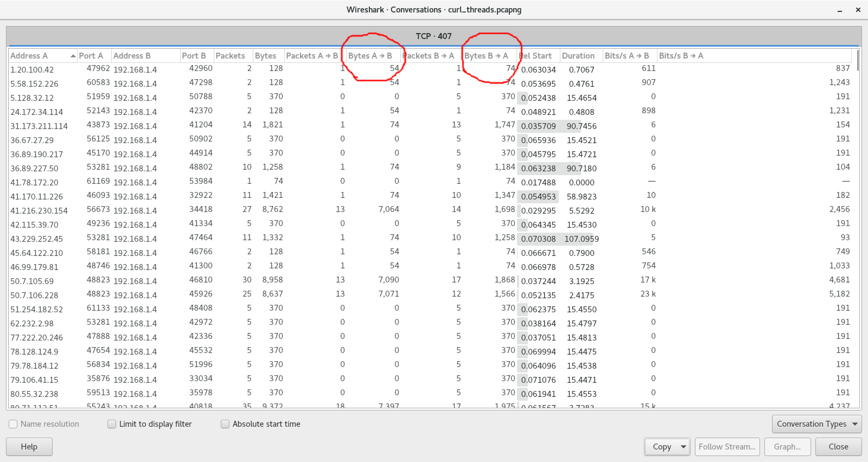This screenshot has width=868, height=462.
Task: Toggle Limit to display filter checkbox
Action: [112, 424]
